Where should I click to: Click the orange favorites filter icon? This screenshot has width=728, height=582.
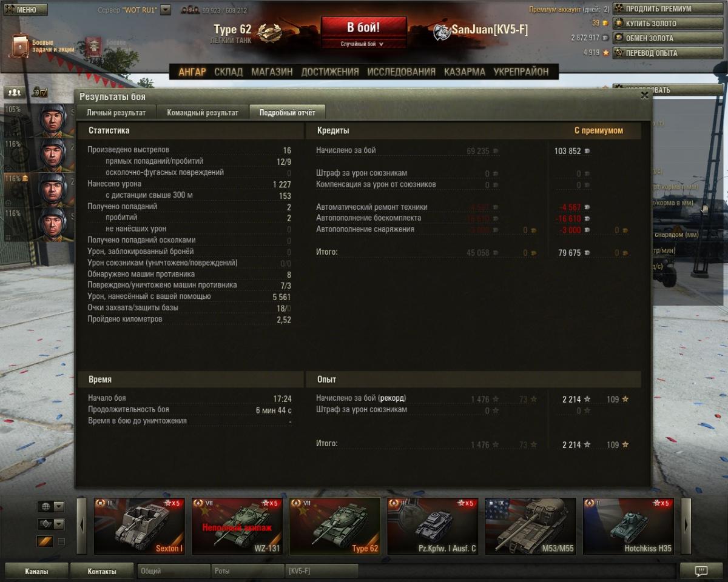click(45, 541)
